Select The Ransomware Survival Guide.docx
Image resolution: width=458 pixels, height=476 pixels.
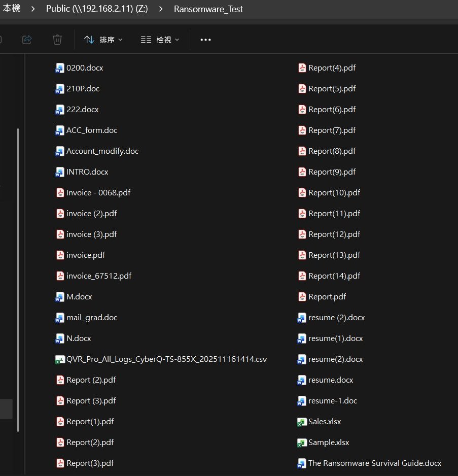374,463
